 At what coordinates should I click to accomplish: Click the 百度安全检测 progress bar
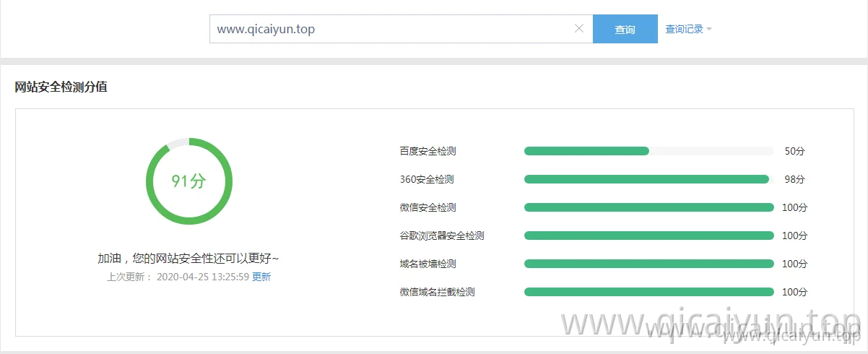(x=649, y=151)
